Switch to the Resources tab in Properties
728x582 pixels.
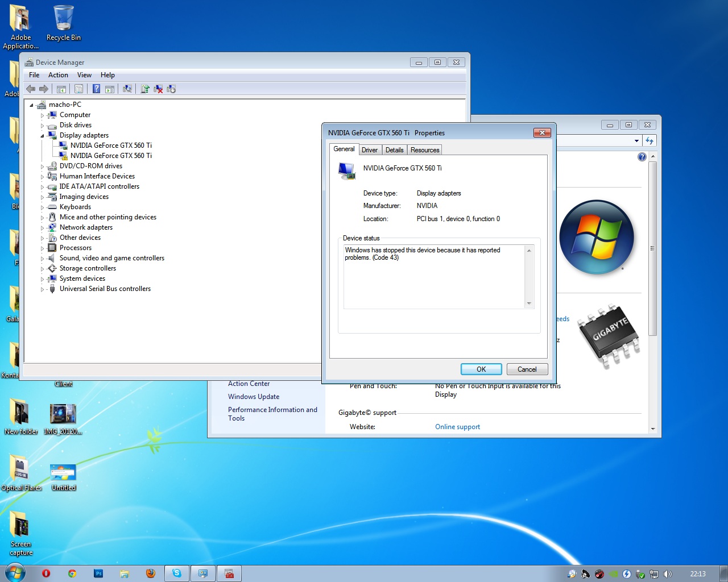pyautogui.click(x=425, y=150)
